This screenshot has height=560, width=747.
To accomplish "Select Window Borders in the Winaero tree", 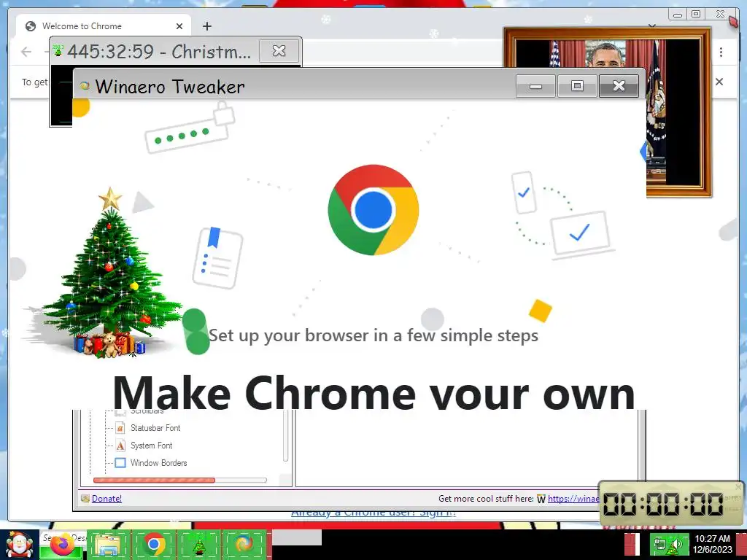I will [x=158, y=462].
